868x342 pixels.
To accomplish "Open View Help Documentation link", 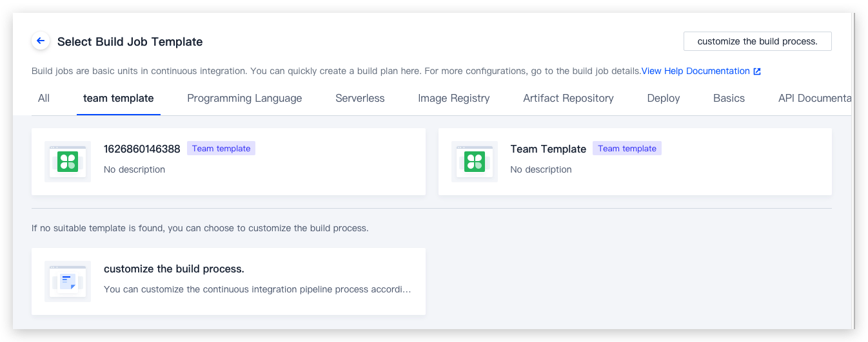I will 695,71.
